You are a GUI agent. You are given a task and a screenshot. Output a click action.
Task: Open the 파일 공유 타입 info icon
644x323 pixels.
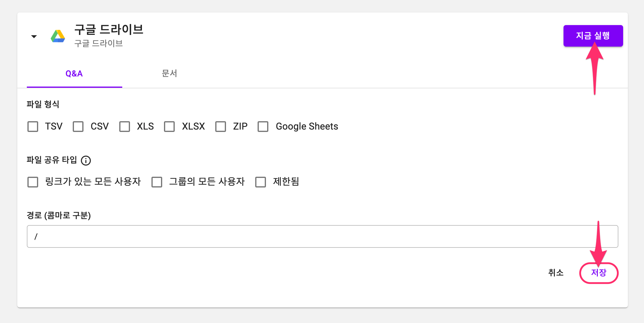point(86,160)
